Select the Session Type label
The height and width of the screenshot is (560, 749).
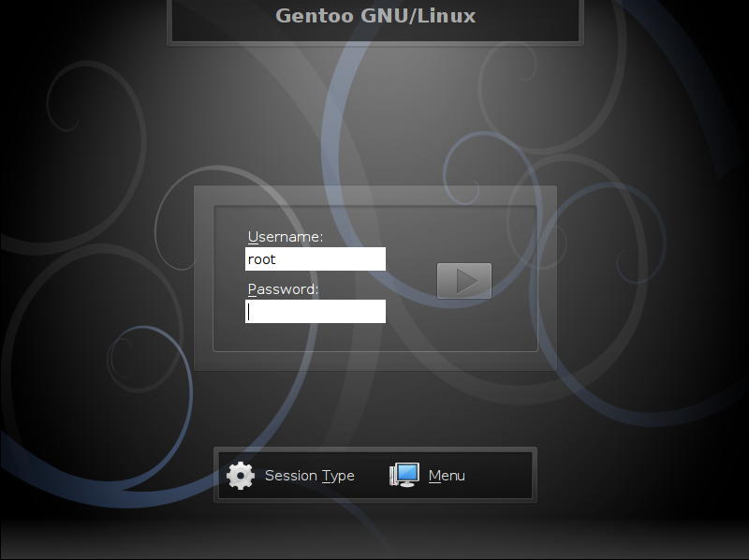(x=310, y=476)
